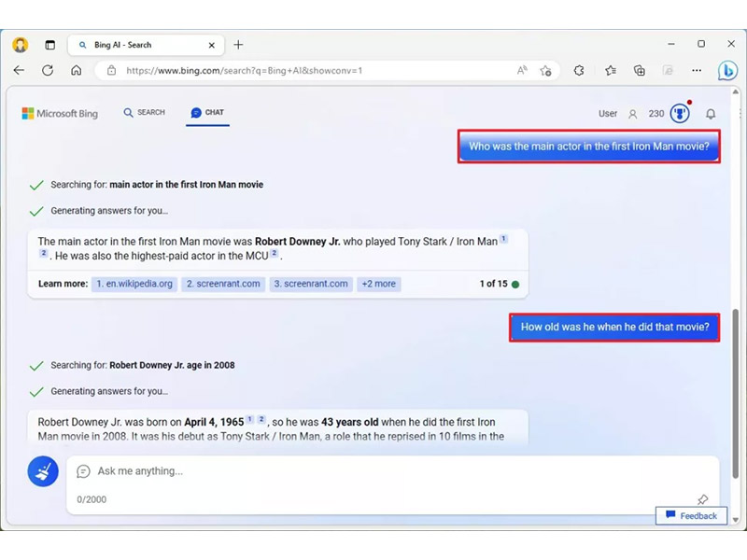Select the 'Who was the main actor' message
Viewport: 747px width, 560px height.
pyautogui.click(x=589, y=147)
